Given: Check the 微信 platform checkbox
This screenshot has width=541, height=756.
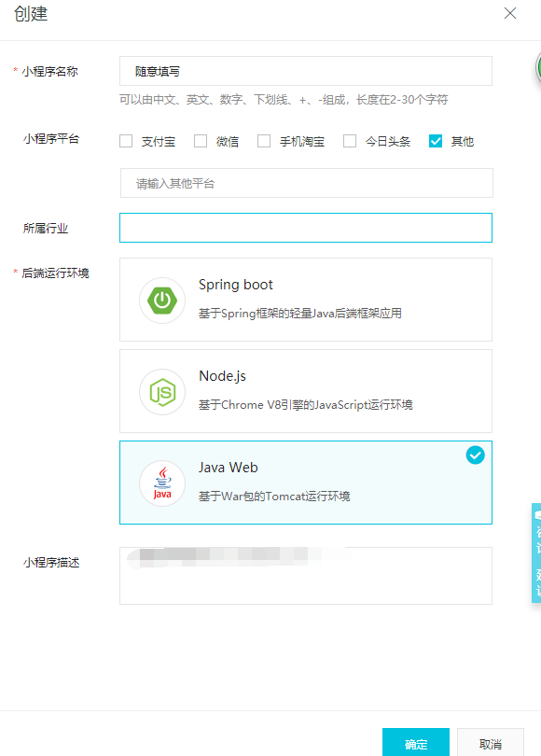Looking at the screenshot, I should click(201, 141).
